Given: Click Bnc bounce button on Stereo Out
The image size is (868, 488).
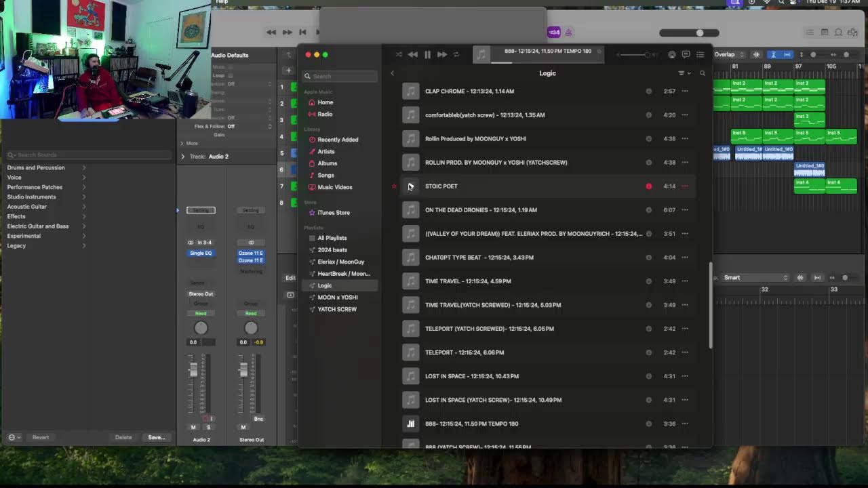Looking at the screenshot, I should click(x=258, y=420).
